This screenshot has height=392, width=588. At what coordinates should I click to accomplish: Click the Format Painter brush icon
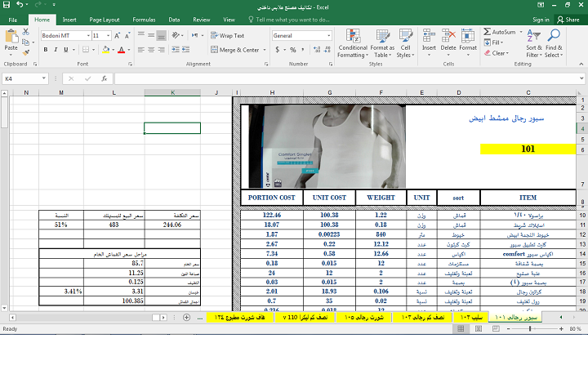(x=26, y=52)
